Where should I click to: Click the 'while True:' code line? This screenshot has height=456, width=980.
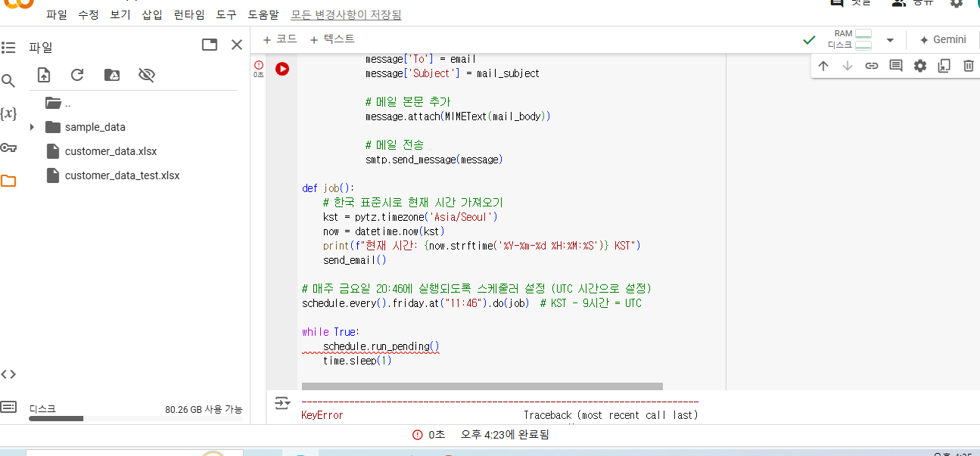(x=330, y=332)
